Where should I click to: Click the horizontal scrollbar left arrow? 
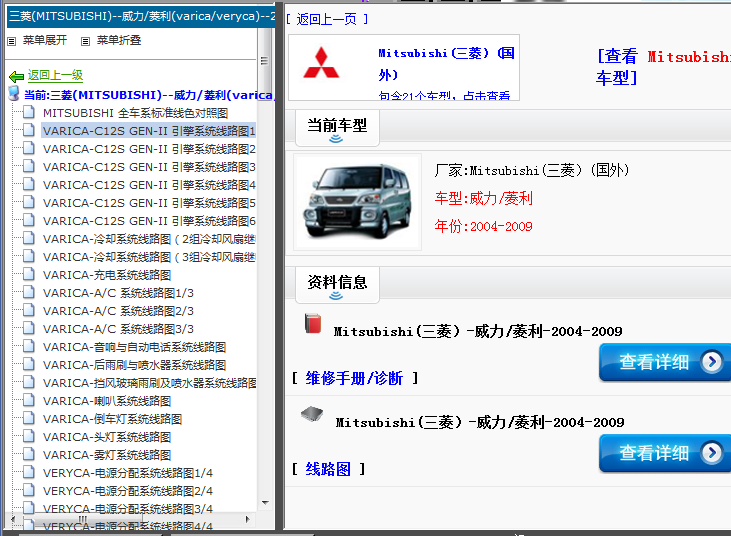click(13, 519)
